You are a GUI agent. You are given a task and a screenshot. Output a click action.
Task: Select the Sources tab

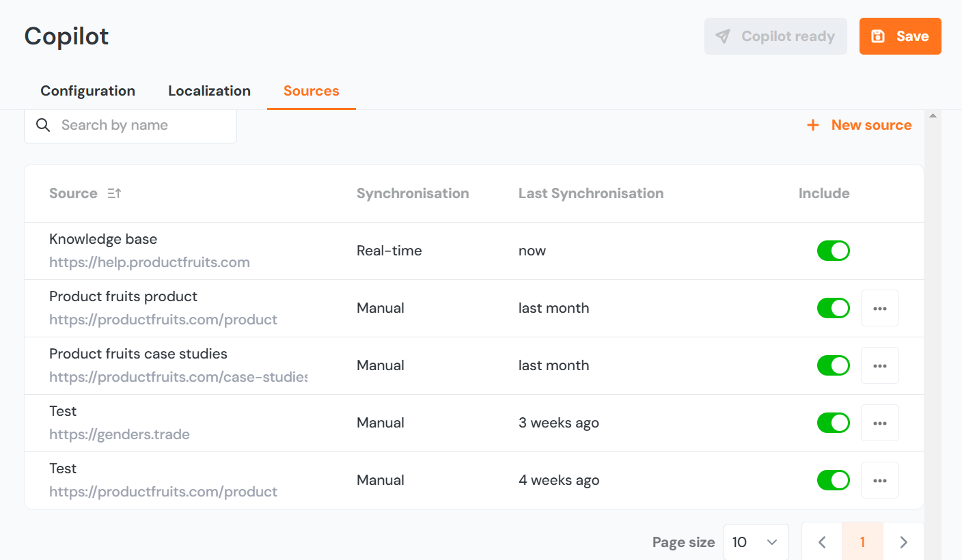click(311, 92)
